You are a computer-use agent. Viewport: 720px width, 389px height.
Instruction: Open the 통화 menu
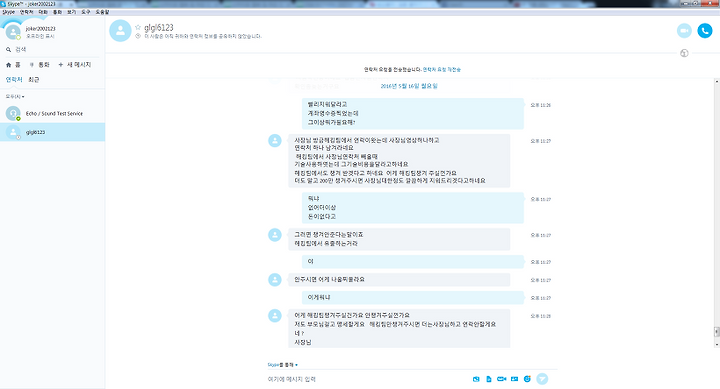pyautogui.click(x=57, y=12)
